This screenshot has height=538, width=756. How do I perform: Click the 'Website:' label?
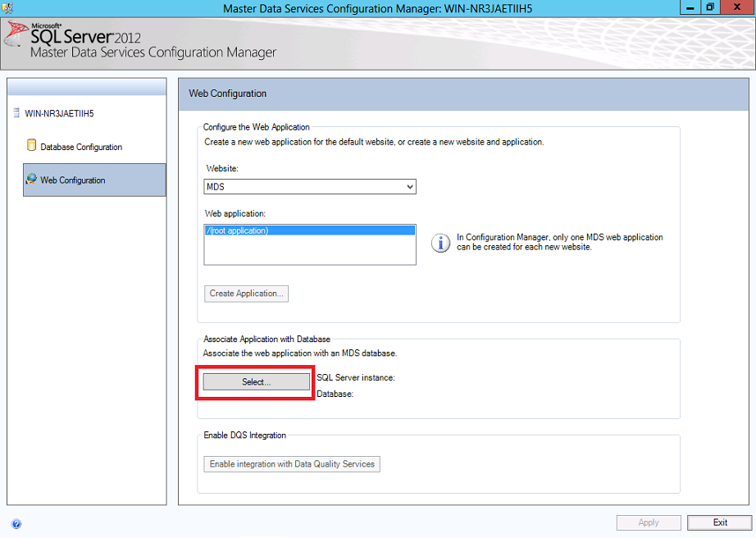click(222, 168)
